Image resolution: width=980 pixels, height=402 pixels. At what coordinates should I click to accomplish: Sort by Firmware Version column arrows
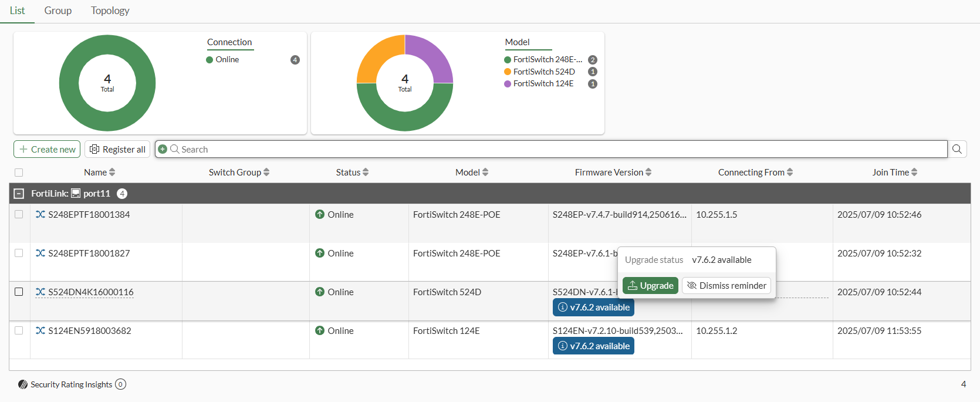tap(648, 172)
